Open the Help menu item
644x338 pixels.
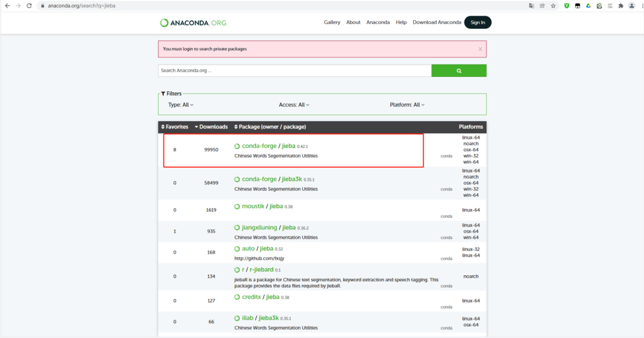point(401,22)
